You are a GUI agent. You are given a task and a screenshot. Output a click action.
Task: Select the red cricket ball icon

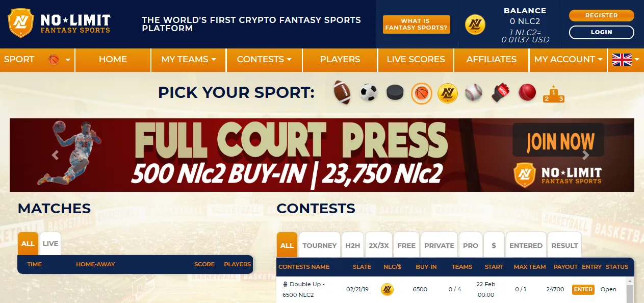click(527, 92)
